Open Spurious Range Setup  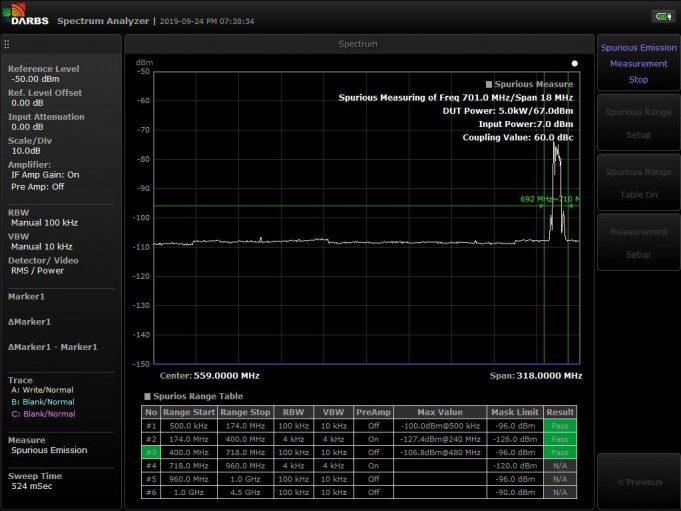click(637, 123)
